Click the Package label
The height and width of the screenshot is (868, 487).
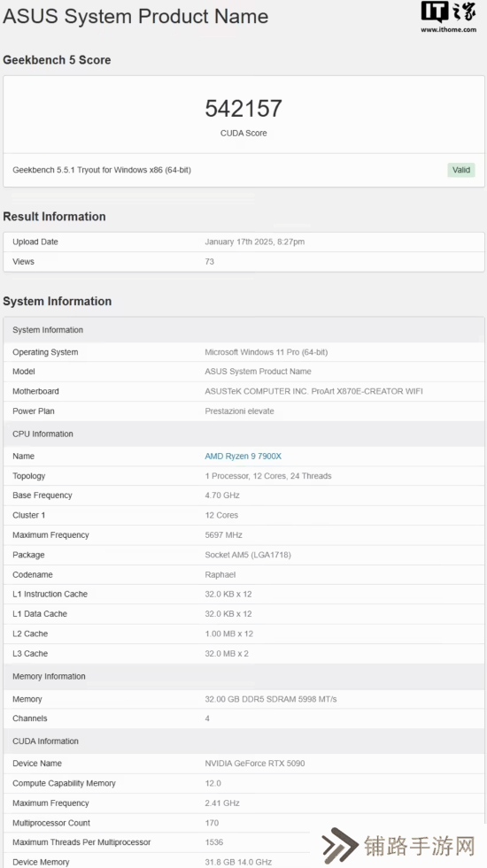[x=29, y=555]
